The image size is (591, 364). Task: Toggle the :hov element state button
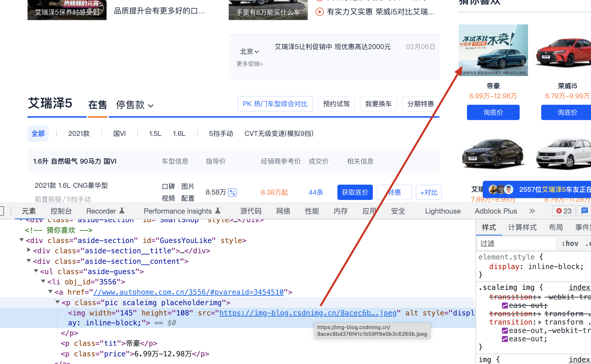(570, 243)
